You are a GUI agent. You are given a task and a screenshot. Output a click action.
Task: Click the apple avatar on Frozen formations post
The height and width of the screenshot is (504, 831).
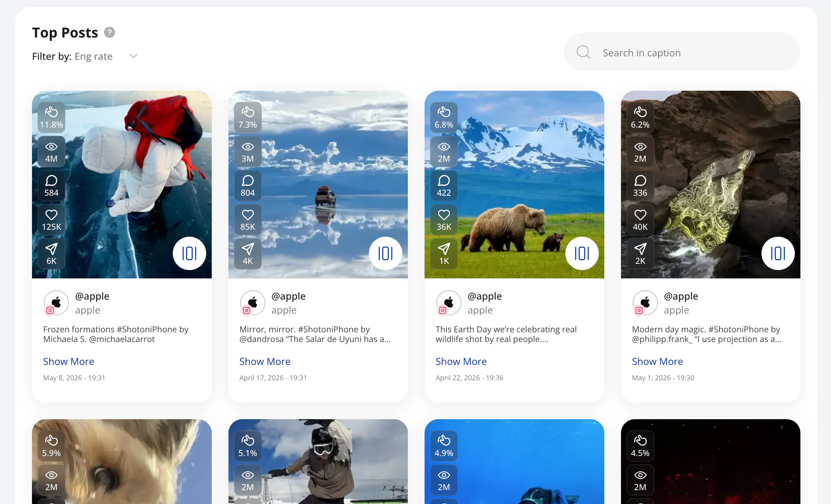56,303
